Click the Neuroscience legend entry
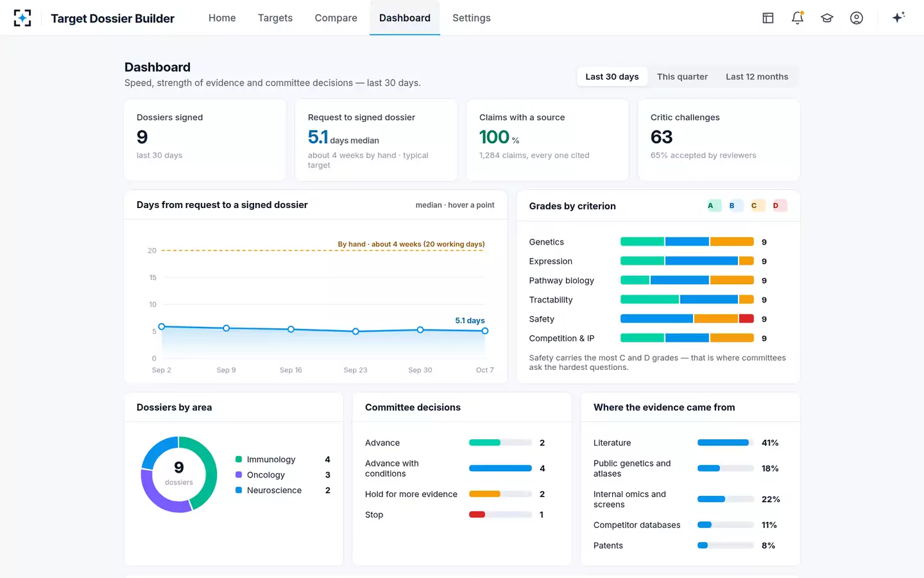Screen dimensions: 924x578 click(283, 491)
